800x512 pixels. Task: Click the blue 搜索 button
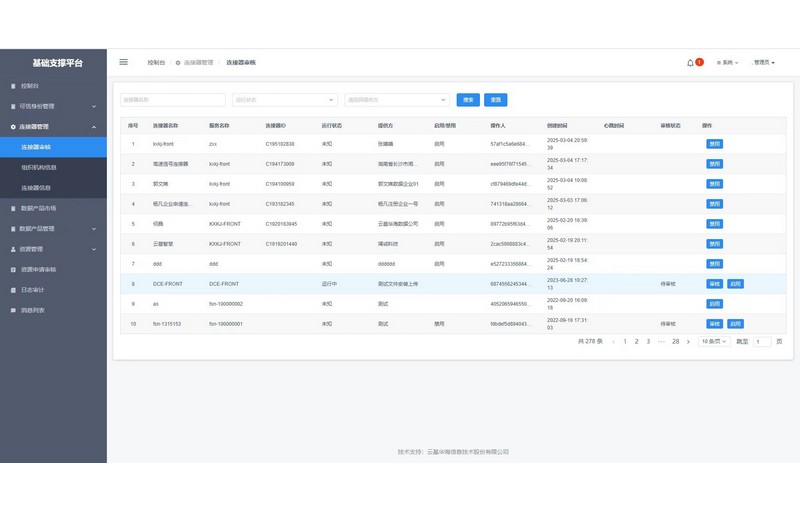pyautogui.click(x=468, y=100)
